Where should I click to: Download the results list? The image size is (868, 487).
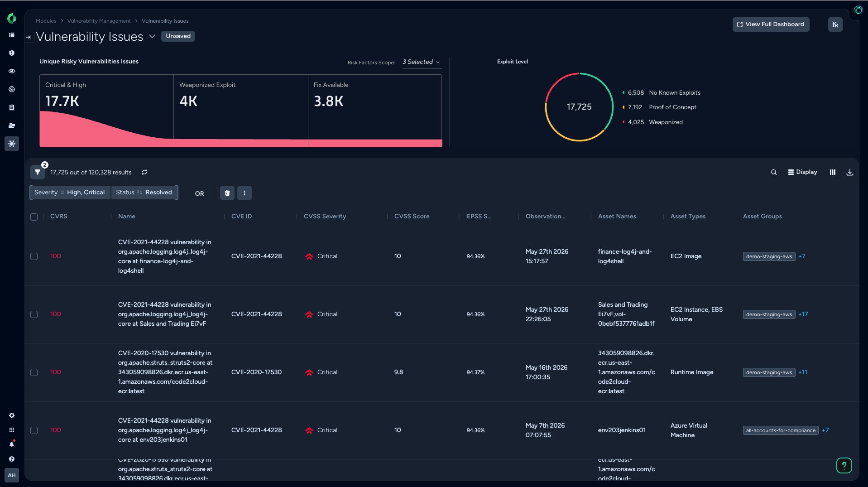(x=850, y=172)
